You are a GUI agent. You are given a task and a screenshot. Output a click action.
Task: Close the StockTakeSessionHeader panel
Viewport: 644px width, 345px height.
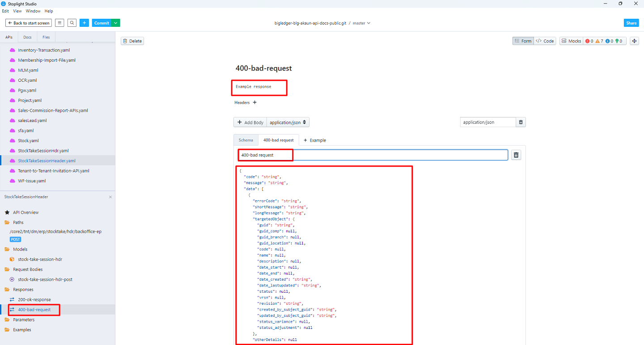(110, 197)
